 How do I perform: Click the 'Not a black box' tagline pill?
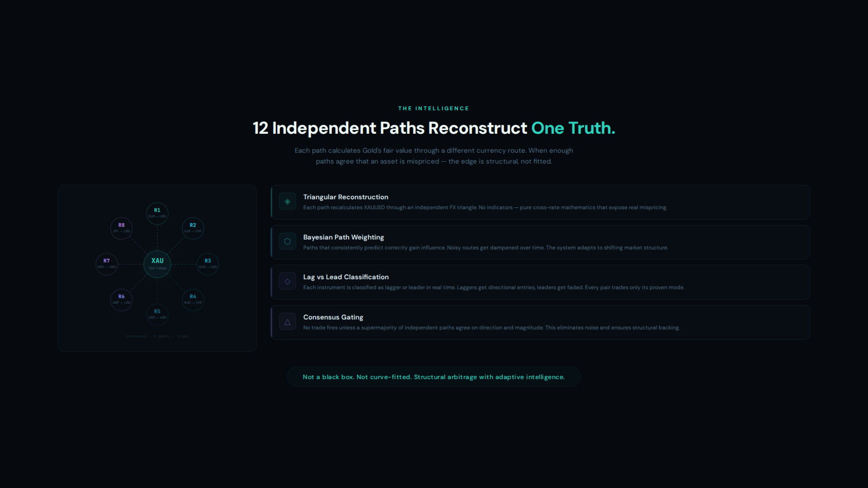click(x=434, y=377)
